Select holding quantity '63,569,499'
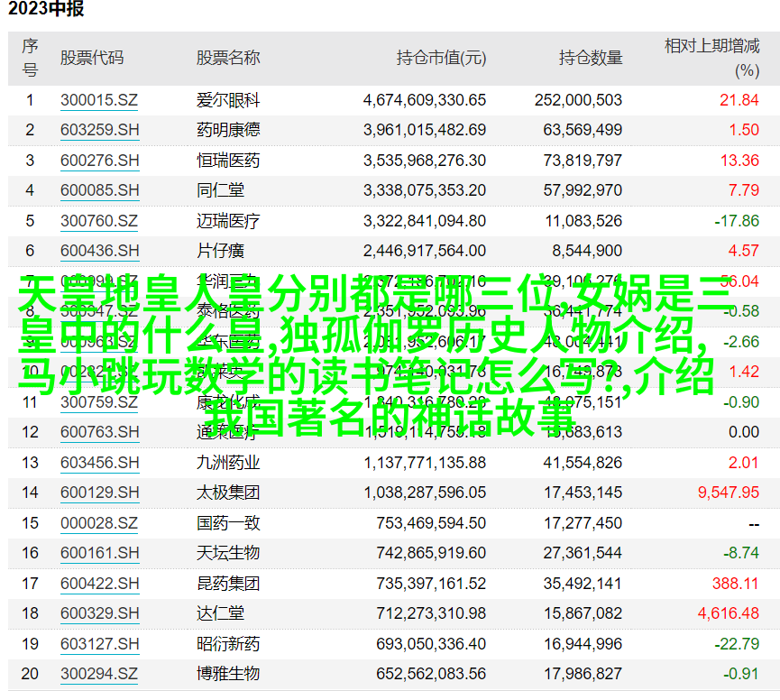Screen dimensions: 780x700 (x=583, y=131)
